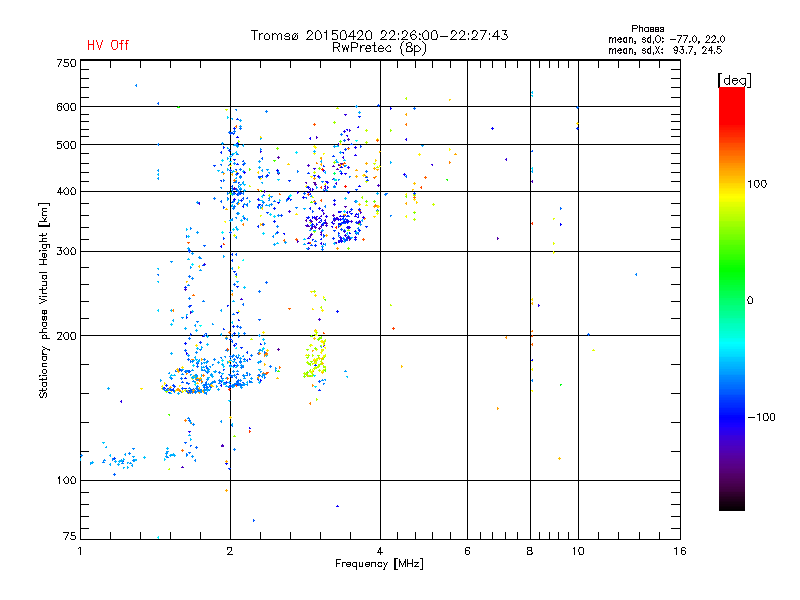This screenshot has width=800, height=600.
Task: Select the title 'Tromsø 20150420 22:26:00-22:27:43'
Action: (x=380, y=35)
